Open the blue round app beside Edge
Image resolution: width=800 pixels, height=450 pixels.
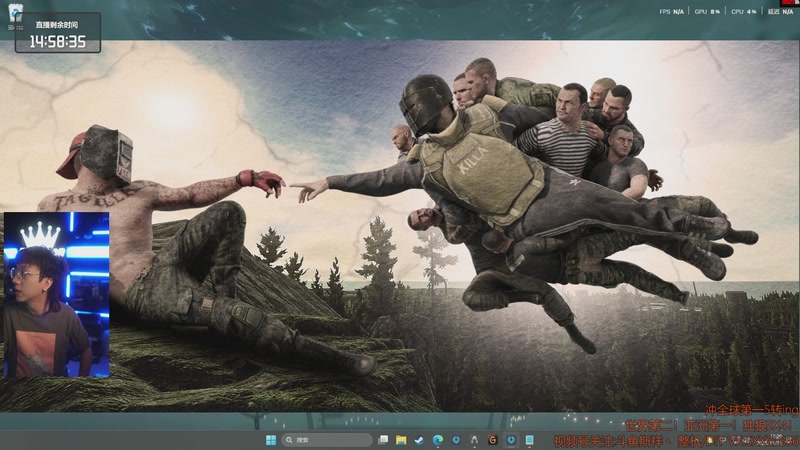point(456,440)
